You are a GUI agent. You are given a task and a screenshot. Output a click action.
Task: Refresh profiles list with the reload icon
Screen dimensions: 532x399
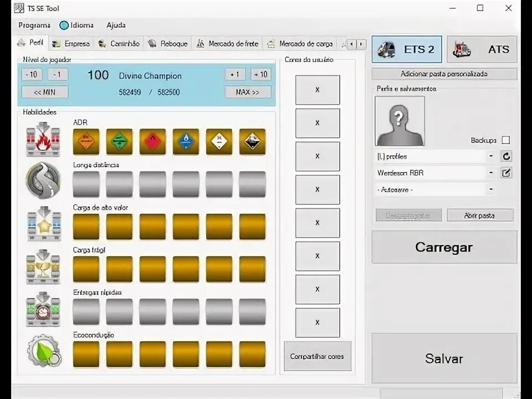point(506,156)
